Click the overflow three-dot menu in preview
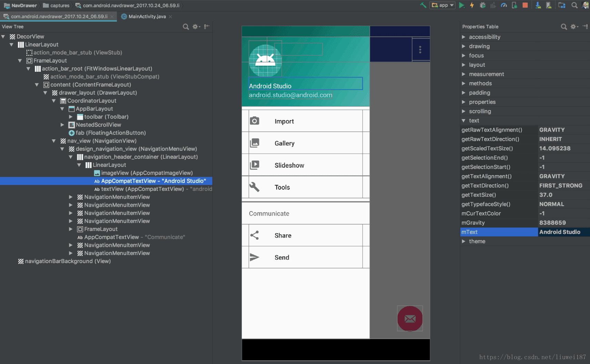Screen dimensions: 590x364 coord(420,50)
